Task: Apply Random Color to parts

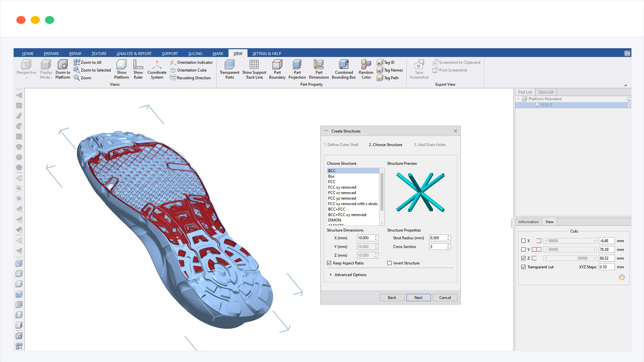Action: 366,69
